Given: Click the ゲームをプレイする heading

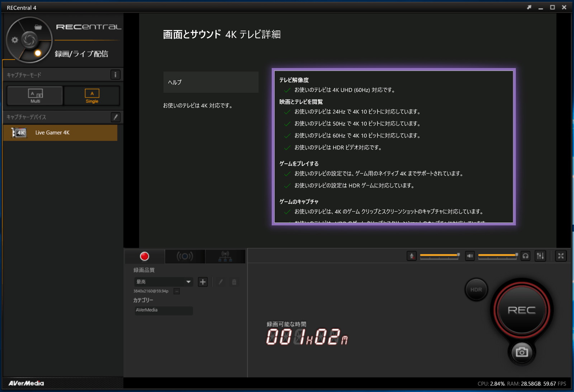Looking at the screenshot, I should click(299, 163).
